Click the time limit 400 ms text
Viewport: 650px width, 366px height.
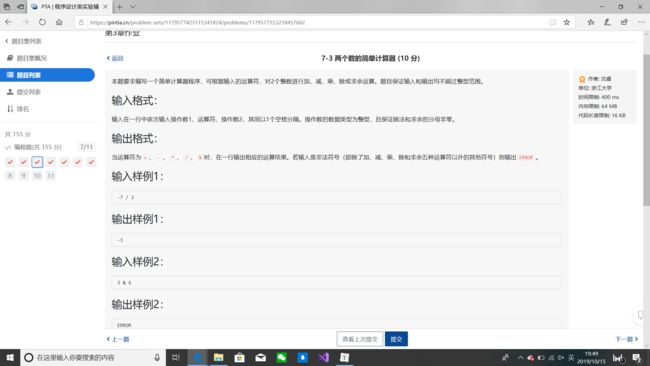pos(599,97)
